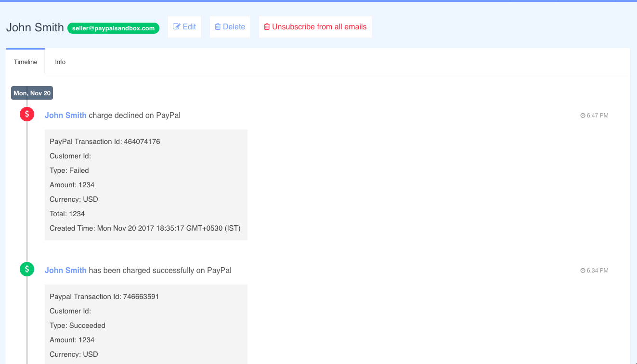Select Created Time: Mon Nov 20 2017 line

coord(145,228)
